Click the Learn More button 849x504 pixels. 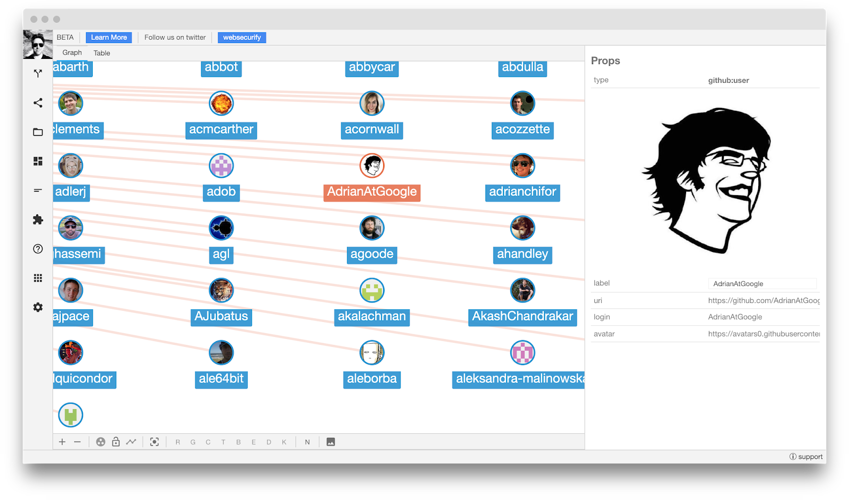(x=108, y=37)
